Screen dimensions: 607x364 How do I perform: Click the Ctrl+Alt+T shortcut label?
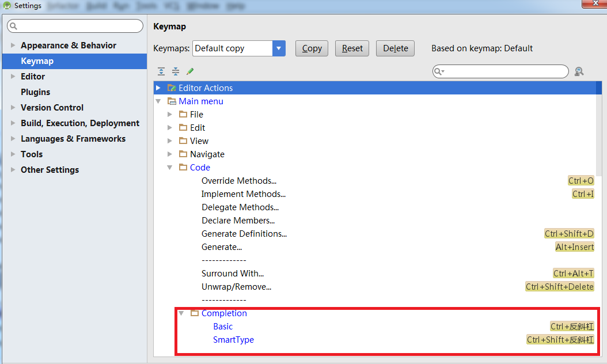(x=573, y=274)
